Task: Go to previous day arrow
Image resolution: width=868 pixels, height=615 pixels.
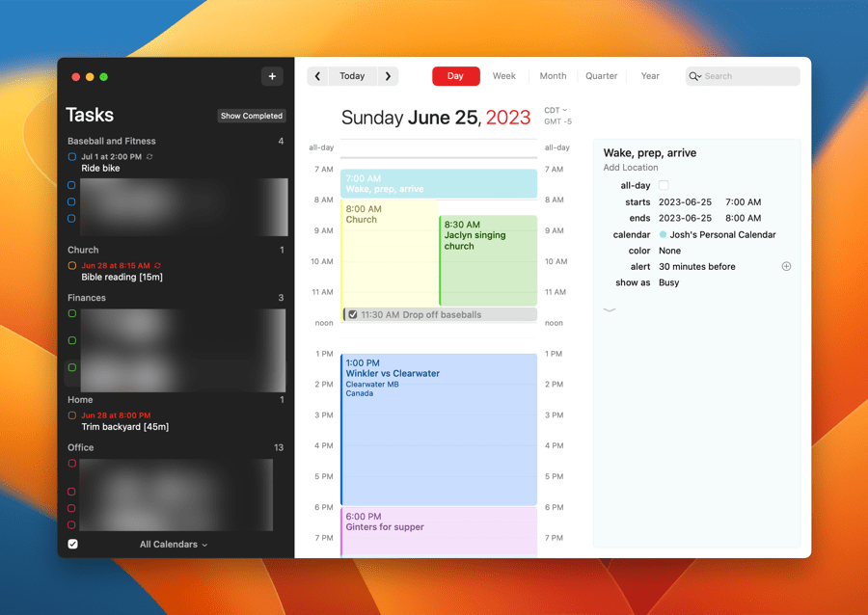Action: (317, 76)
